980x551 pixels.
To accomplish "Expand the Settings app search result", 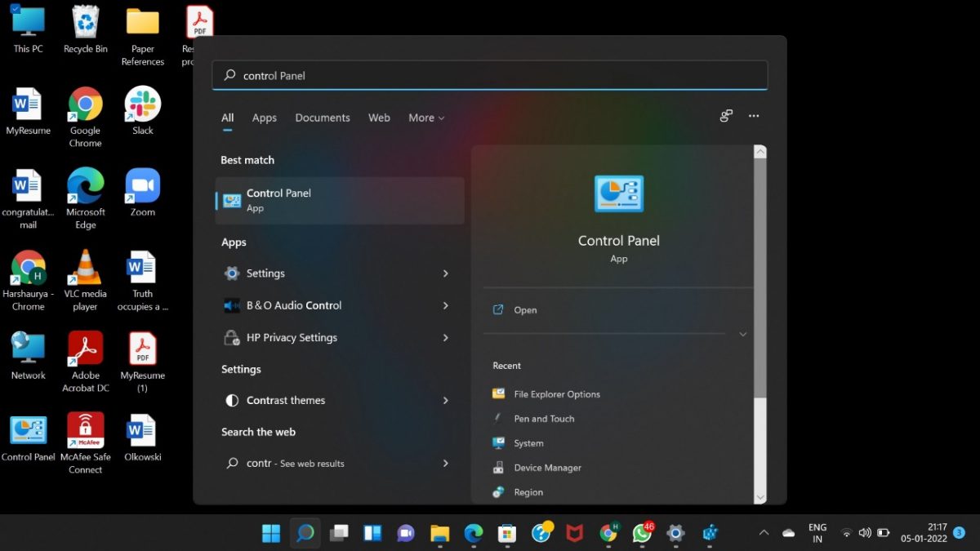I will point(446,273).
